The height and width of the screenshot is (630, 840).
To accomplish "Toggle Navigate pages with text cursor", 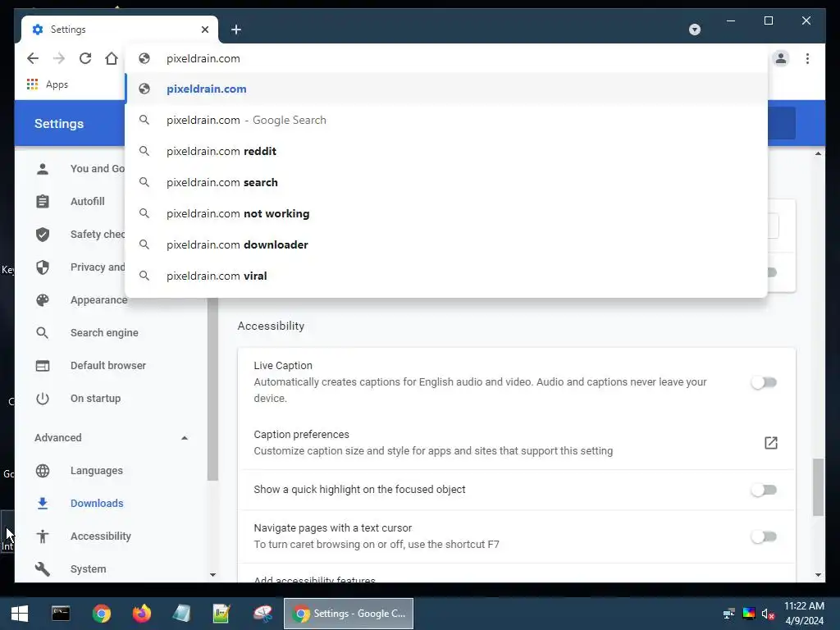I will (764, 536).
